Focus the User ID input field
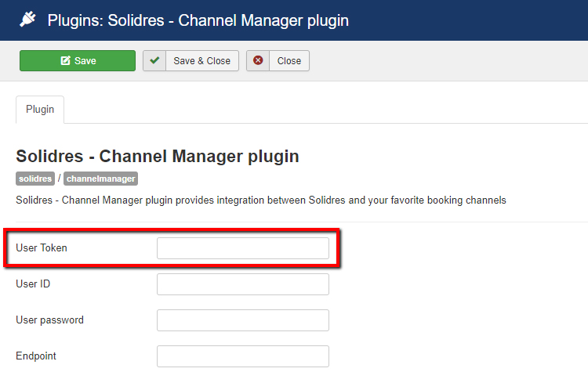Screen dimensions: 588x372 (x=243, y=284)
